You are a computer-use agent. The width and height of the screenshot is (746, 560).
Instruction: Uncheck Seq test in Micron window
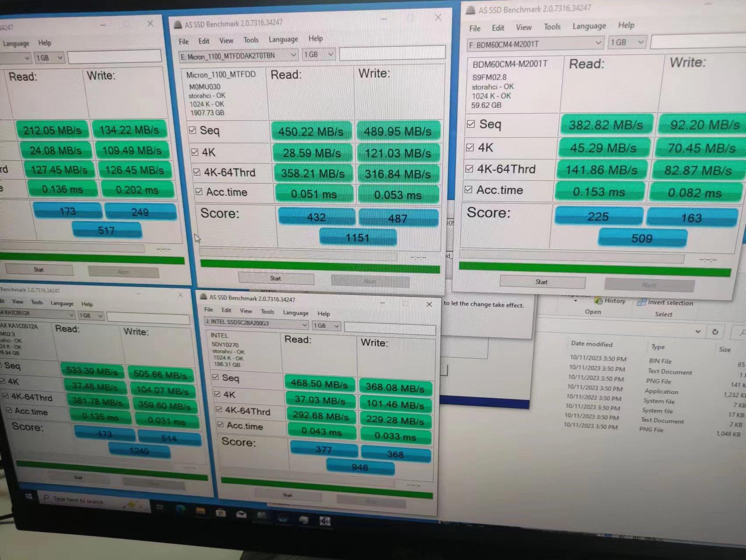coord(193,130)
